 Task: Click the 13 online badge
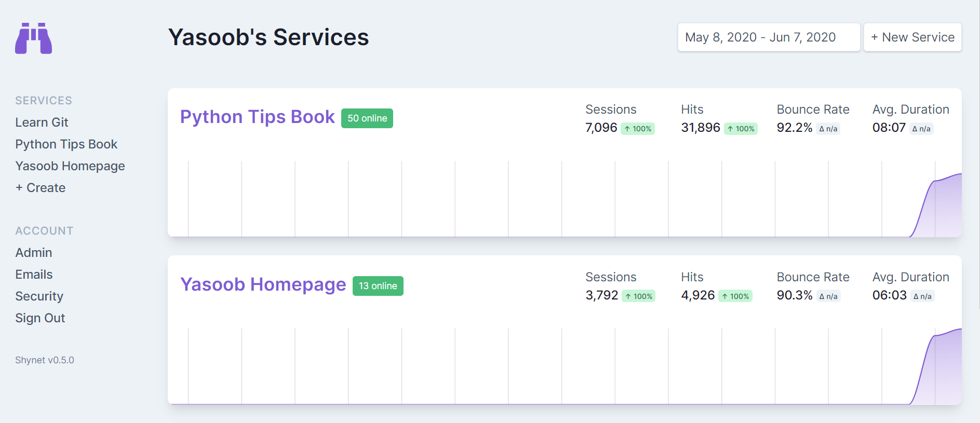coord(378,286)
